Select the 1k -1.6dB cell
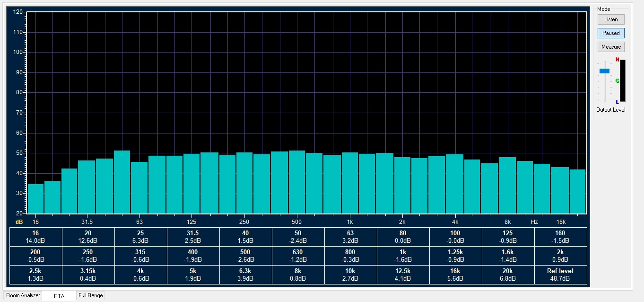 coord(403,256)
